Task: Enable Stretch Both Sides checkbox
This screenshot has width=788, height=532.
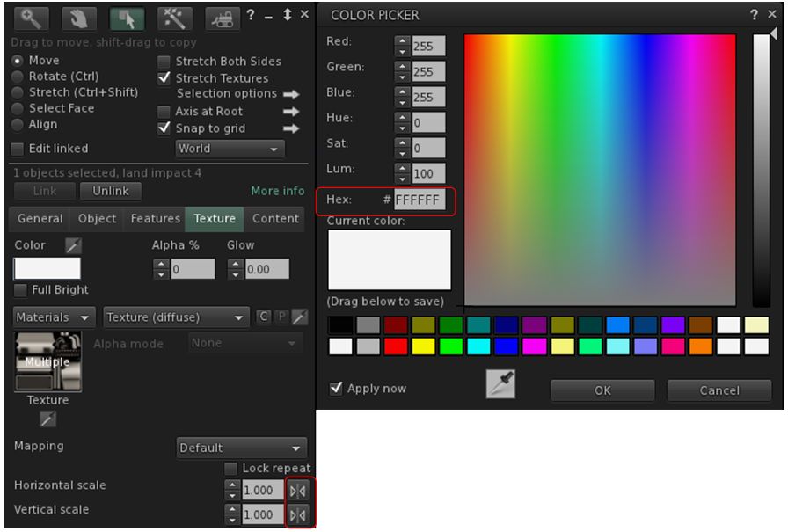Action: [164, 62]
